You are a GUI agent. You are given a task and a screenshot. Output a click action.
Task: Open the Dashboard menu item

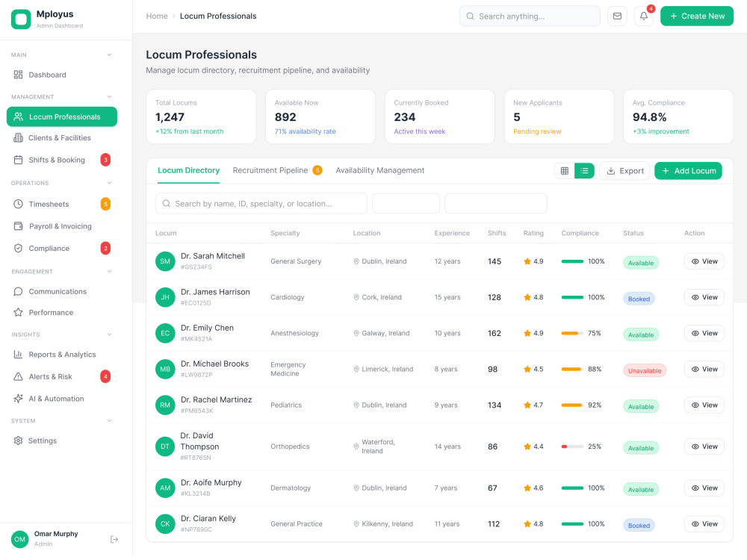62,75
